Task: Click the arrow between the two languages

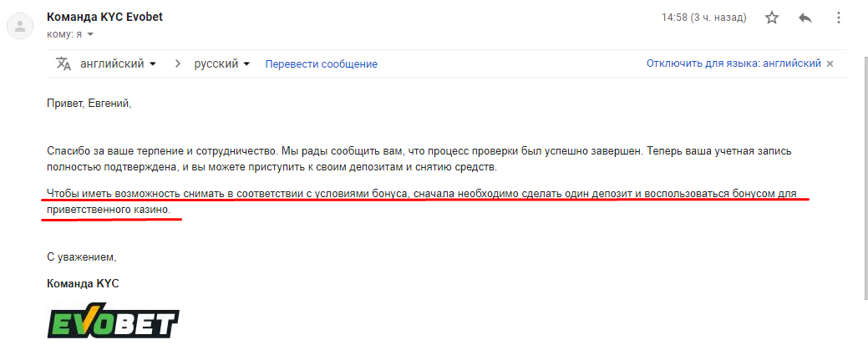Action: (178, 63)
